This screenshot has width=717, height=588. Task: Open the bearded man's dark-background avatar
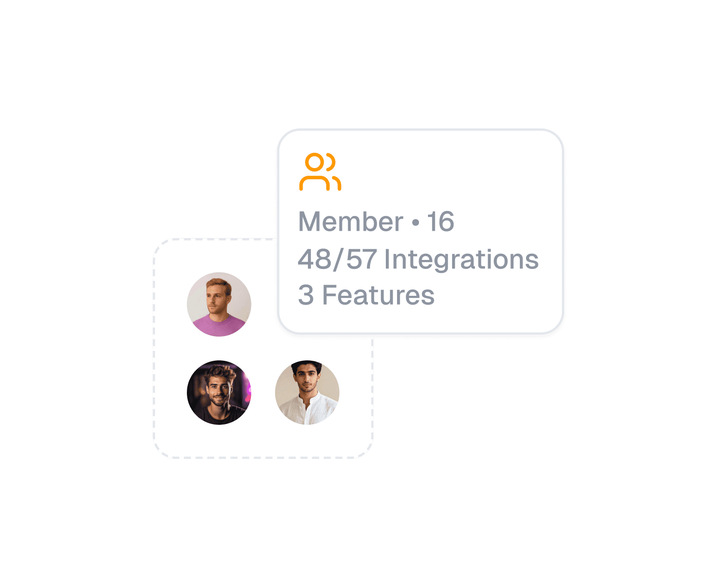[x=219, y=393]
